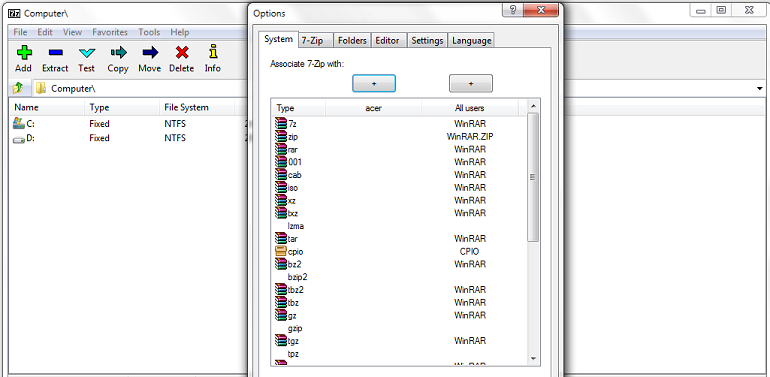Open the Help menu in 7-Zip
770x377 pixels.
pyautogui.click(x=180, y=32)
